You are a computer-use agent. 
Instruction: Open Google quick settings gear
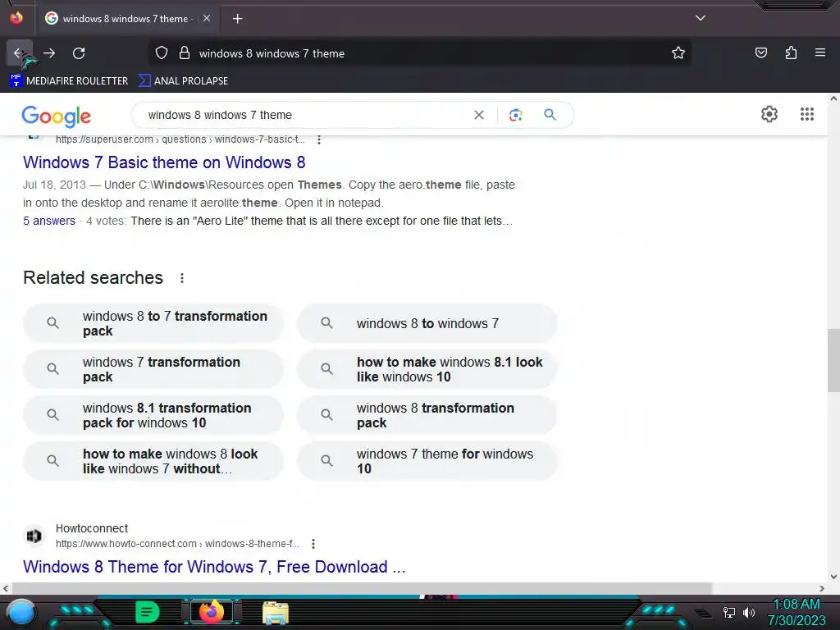click(769, 114)
